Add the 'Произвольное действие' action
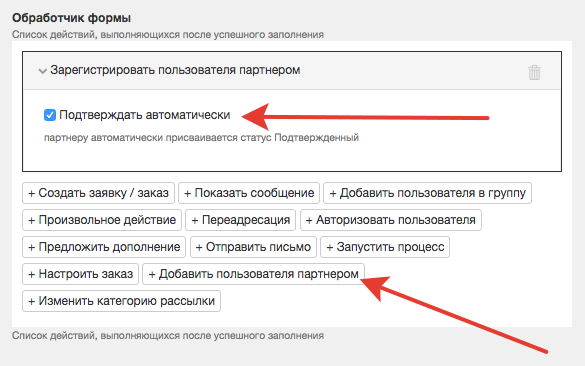585x366 pixels. pyautogui.click(x=102, y=220)
